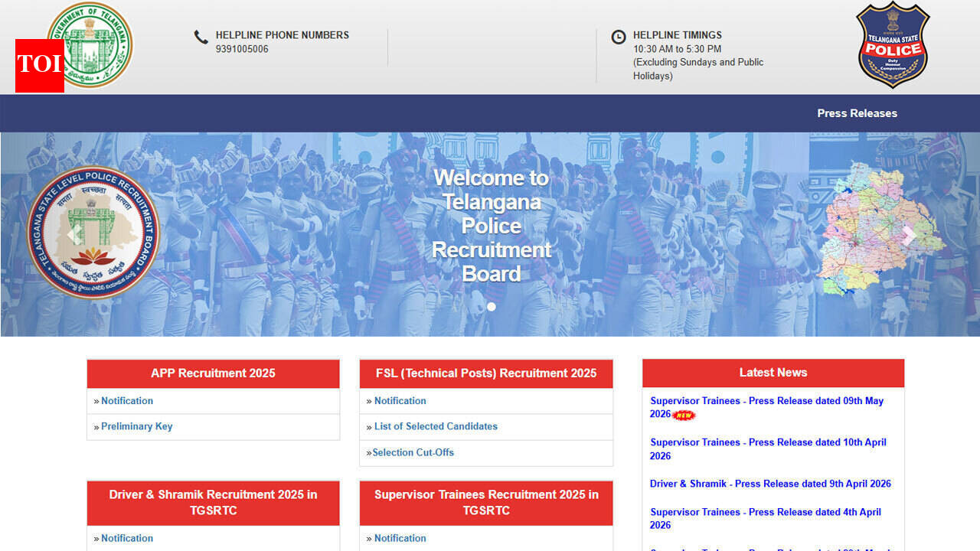Click HELPLINE PHONE NUMBERS label
This screenshot has height=551, width=980.
[x=282, y=35]
